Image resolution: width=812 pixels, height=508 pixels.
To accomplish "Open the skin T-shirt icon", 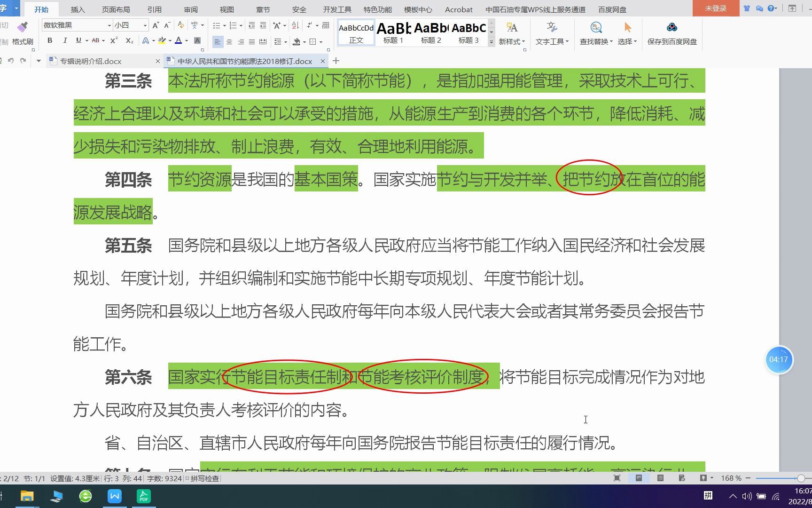I will coord(747,8).
